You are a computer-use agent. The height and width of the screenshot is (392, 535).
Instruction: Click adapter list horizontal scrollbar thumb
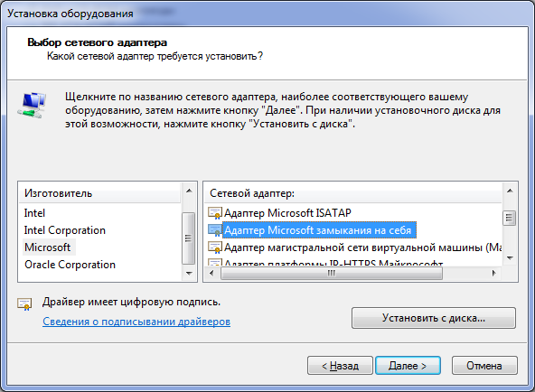point(332,274)
